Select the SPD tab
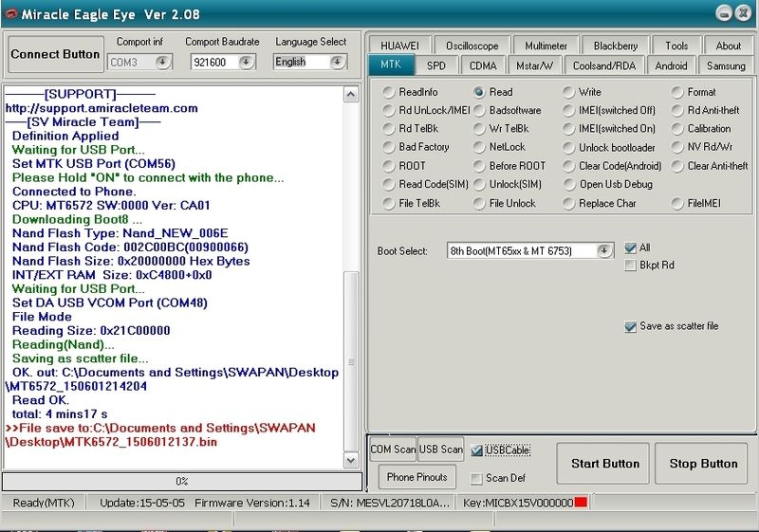The width and height of the screenshot is (759, 532). (x=436, y=65)
